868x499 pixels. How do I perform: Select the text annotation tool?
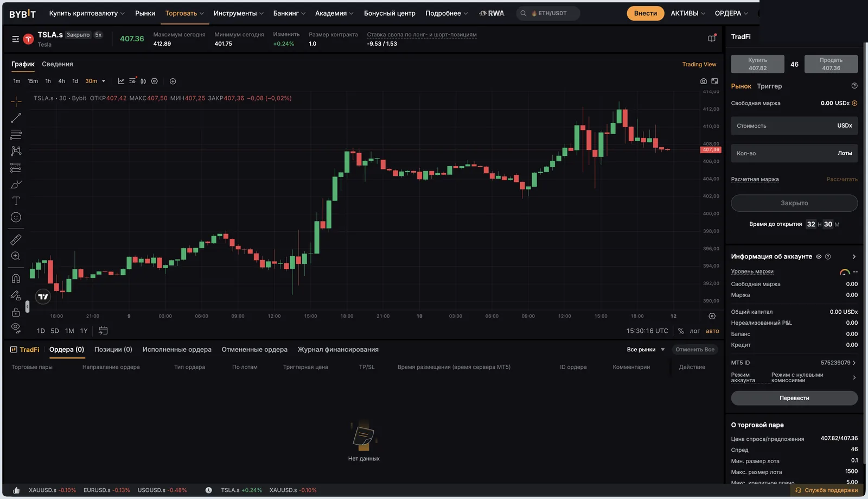[16, 201]
